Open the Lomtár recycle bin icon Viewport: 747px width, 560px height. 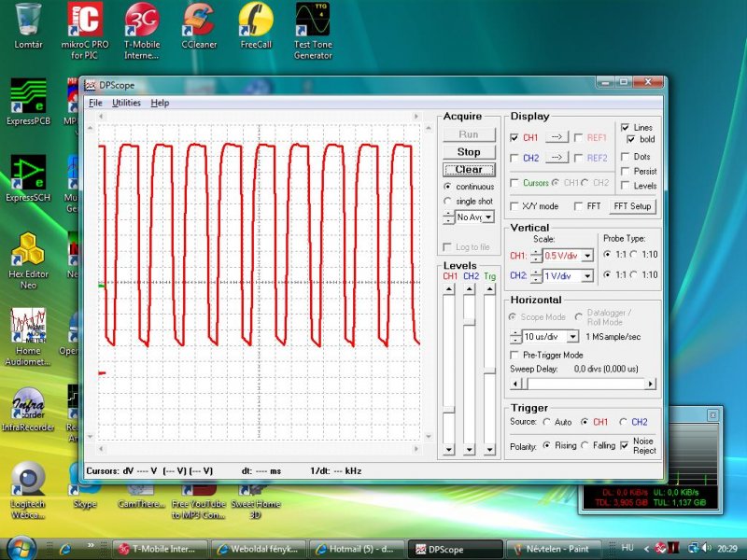point(28,26)
